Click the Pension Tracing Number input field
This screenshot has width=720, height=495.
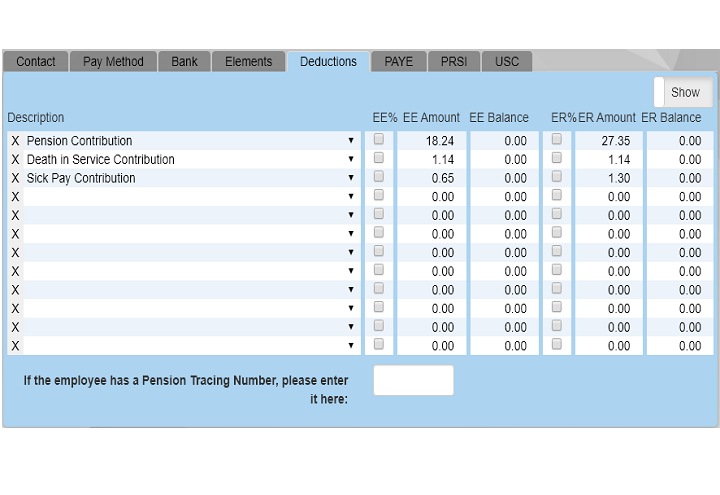pos(413,380)
